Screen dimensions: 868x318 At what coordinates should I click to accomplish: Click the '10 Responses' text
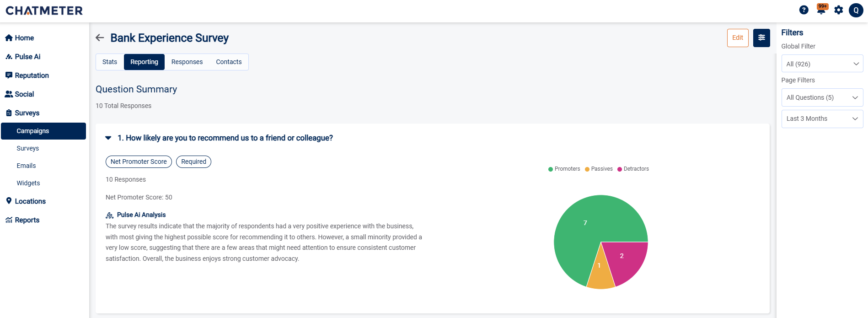pos(126,179)
